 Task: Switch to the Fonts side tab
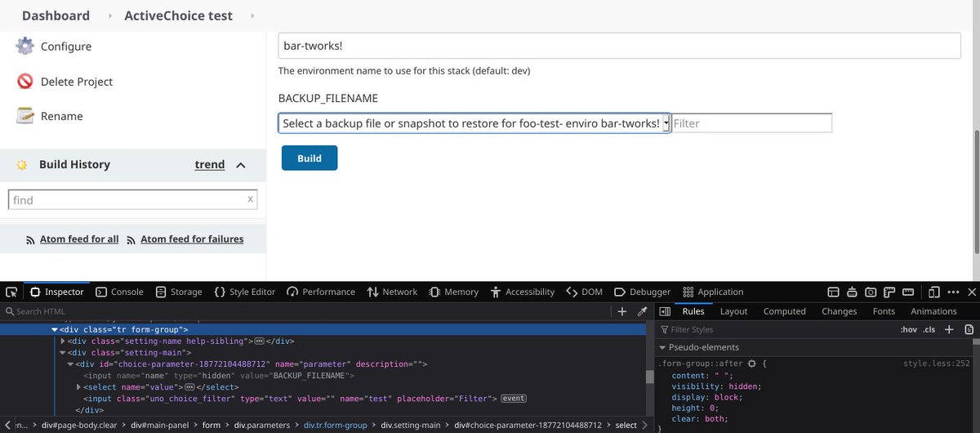point(884,311)
